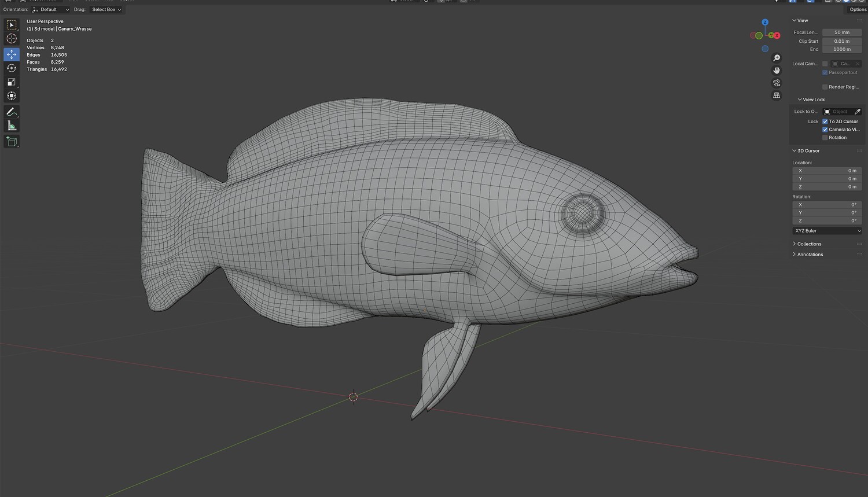Disable the Lock To 3D Cursor checkbox

pos(825,122)
